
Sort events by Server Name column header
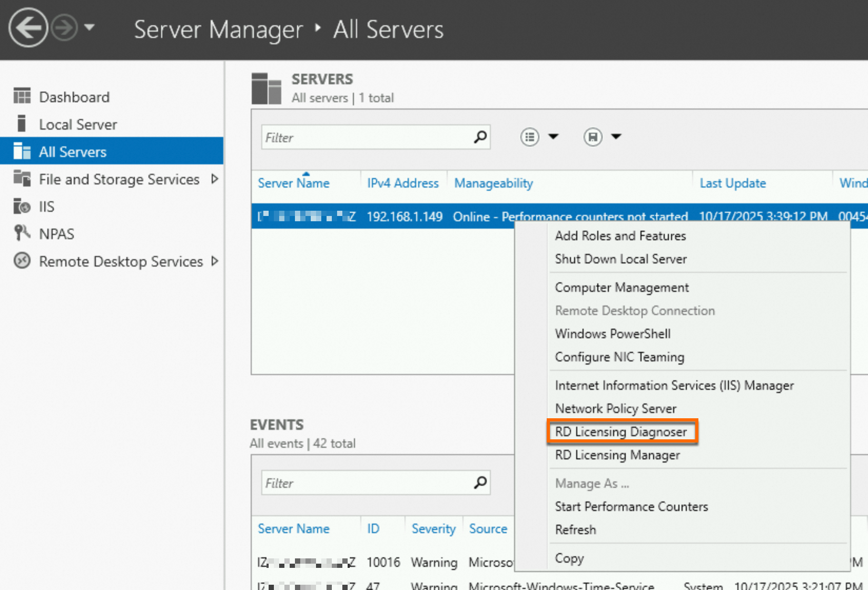click(293, 528)
